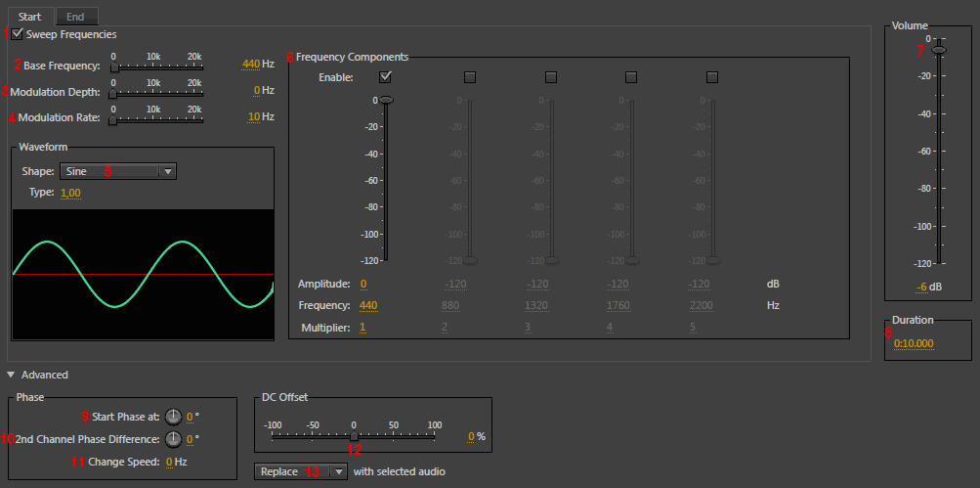Enable the fifth frequency component checkbox
Image resolution: width=980 pixels, height=488 pixels.
pos(711,76)
